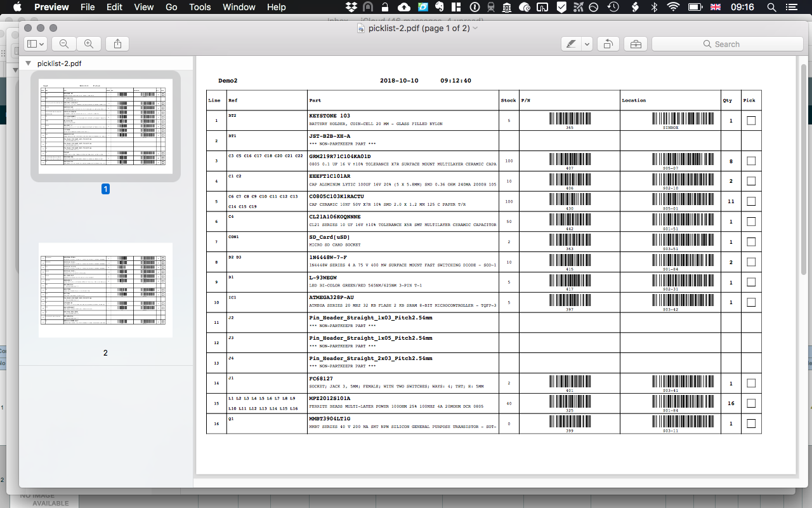Click the Wi-Fi menu bar icon

coord(674,7)
